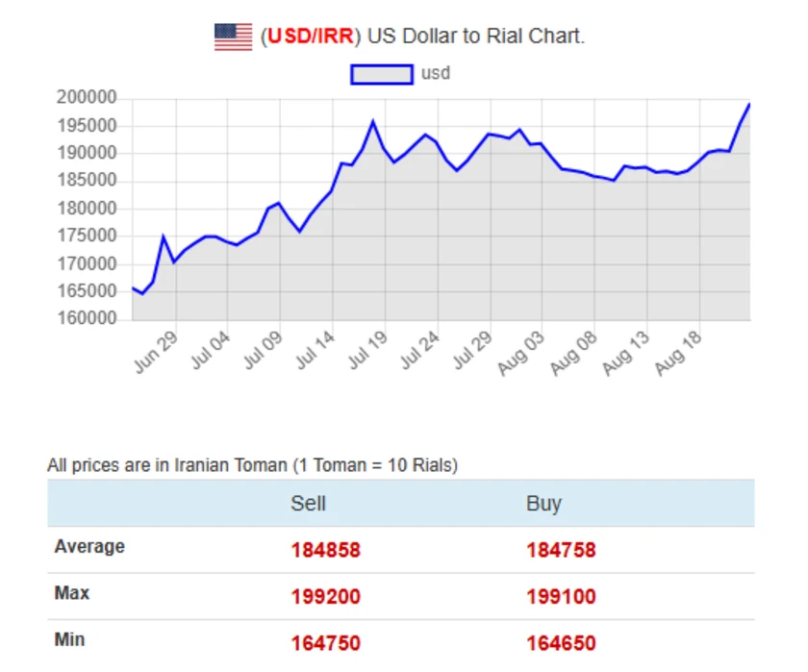The height and width of the screenshot is (672, 808).
Task: Click the chart peak near Jul 18
Action: tap(373, 122)
